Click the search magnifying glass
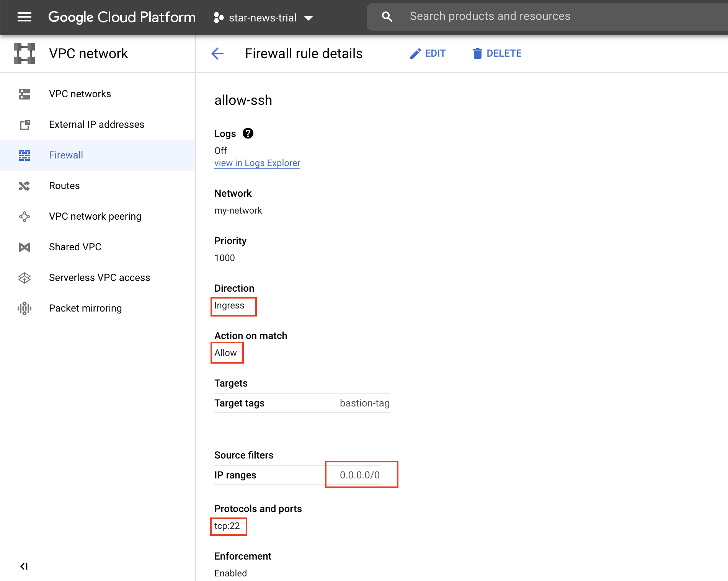The image size is (728, 581). point(387,16)
